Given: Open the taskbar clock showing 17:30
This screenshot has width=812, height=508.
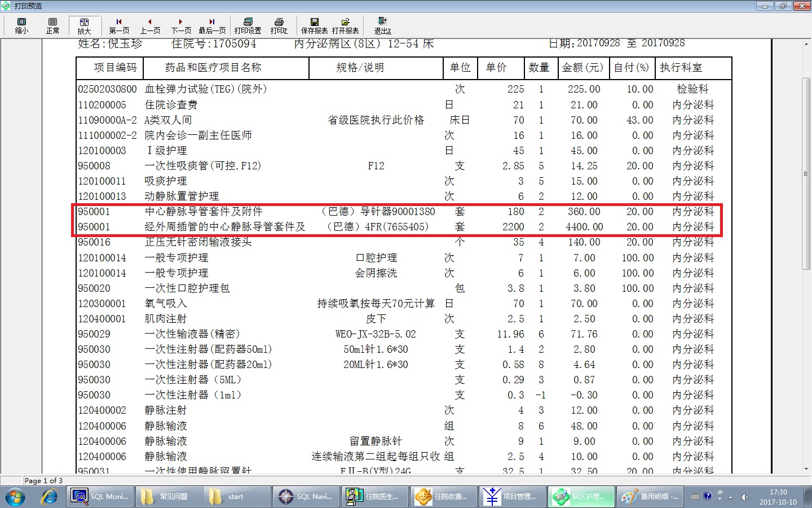Looking at the screenshot, I should [778, 497].
